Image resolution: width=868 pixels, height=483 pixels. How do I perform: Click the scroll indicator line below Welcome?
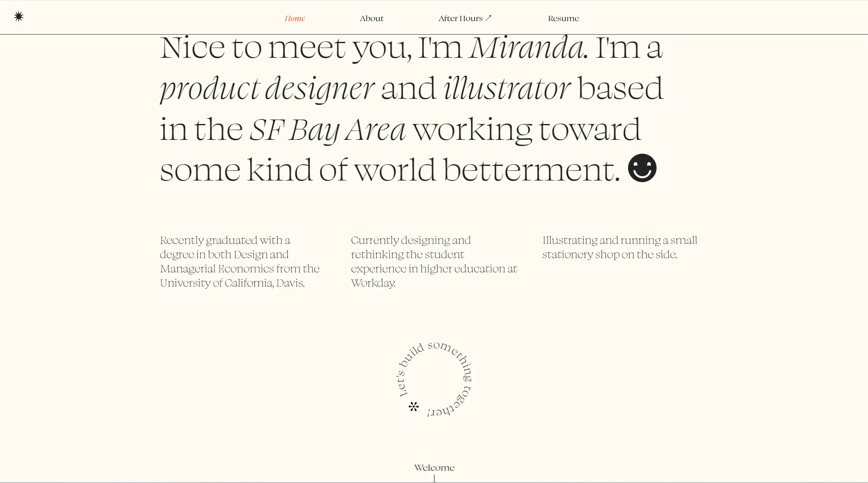434,478
